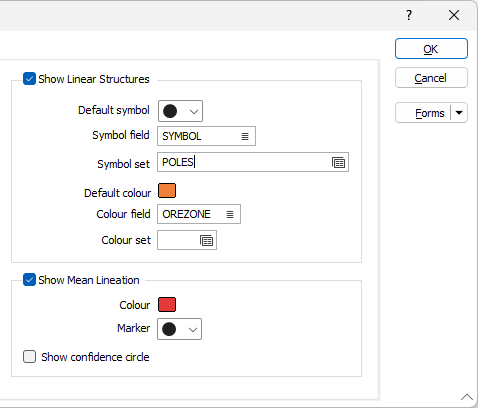The image size is (478, 408).
Task: Open the Symbol set form browser icon
Action: click(339, 163)
